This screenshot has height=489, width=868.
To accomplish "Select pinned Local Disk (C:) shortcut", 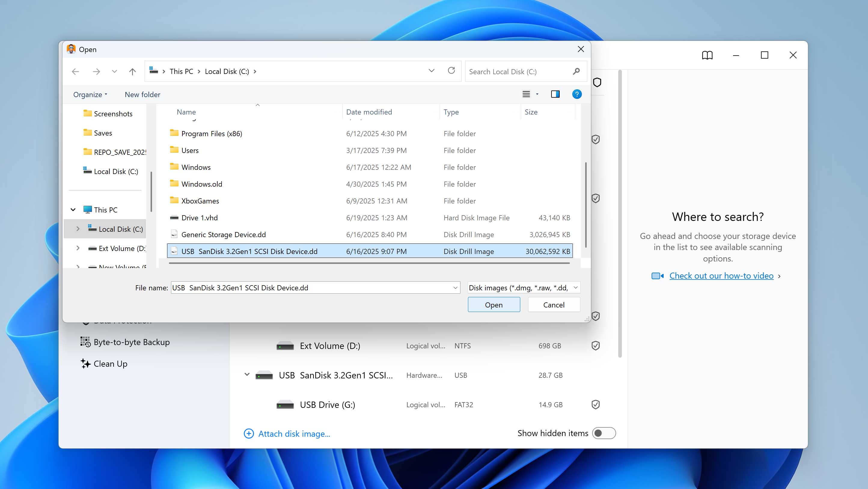I will coord(111,171).
